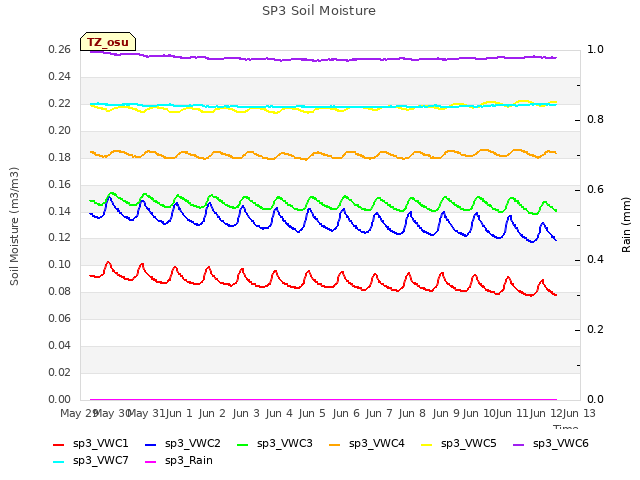Select sp3_VWC6 legend label
Image resolution: width=640 pixels, height=480 pixels.
click(x=560, y=444)
